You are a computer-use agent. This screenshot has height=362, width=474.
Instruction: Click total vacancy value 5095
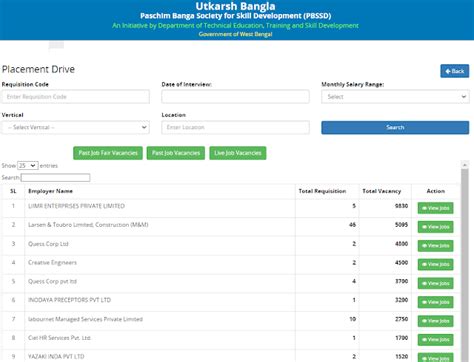pyautogui.click(x=401, y=225)
